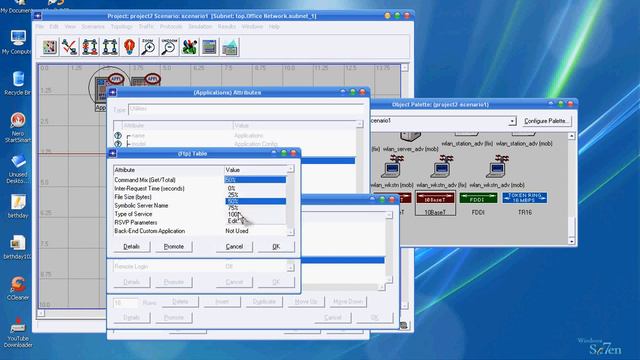Open the object palette tool in toolbar
The width and height of the screenshot is (640, 360).
click(50, 47)
